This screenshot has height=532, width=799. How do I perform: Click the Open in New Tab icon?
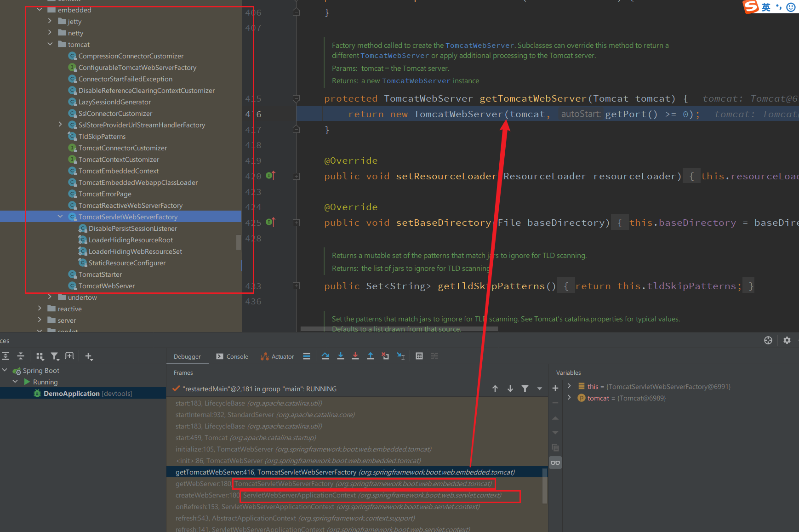click(69, 356)
